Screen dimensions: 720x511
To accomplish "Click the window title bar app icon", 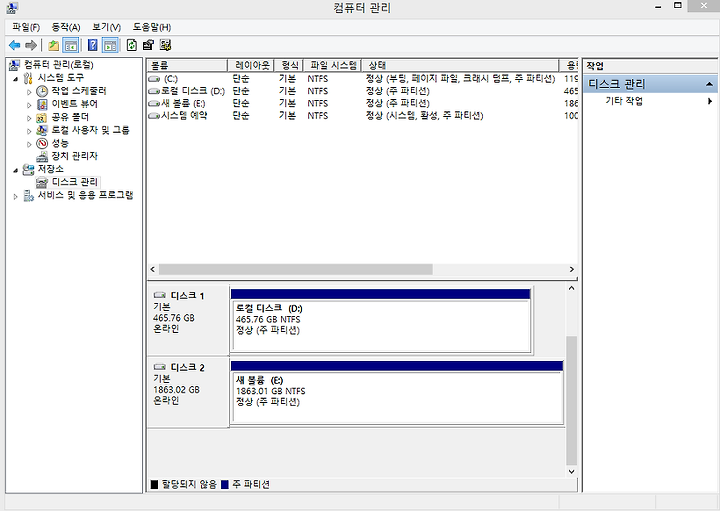I will 12,7.
